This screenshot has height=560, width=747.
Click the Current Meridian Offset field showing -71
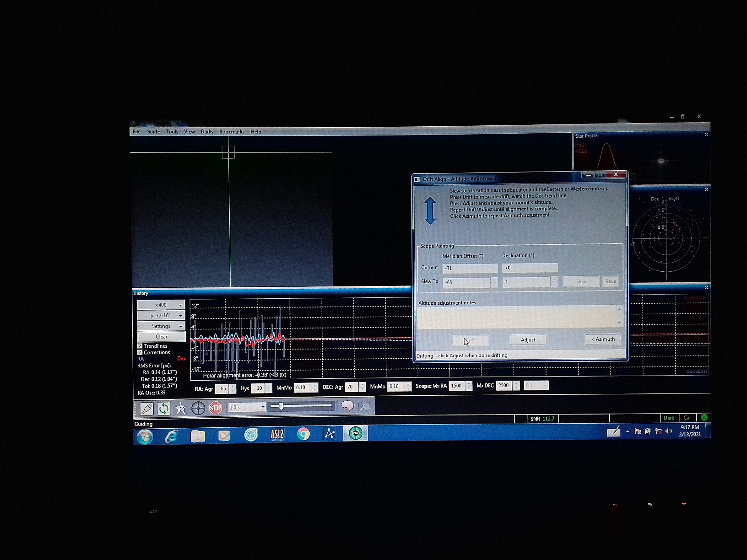point(470,268)
